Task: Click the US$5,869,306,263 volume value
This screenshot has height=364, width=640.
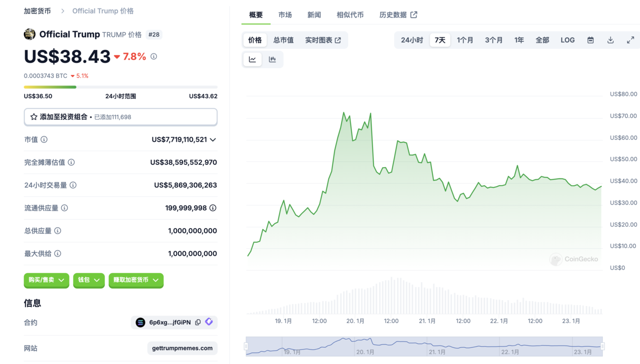Action: click(x=185, y=185)
